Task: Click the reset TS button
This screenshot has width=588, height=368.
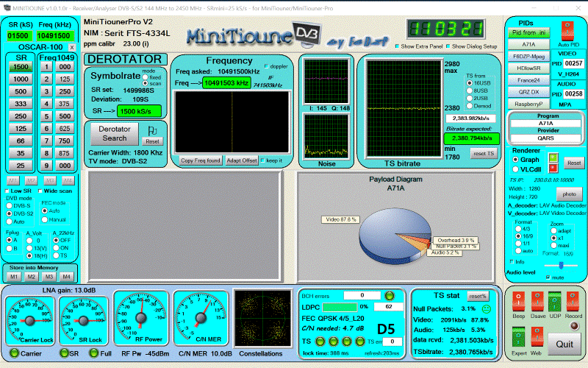Action: [484, 153]
